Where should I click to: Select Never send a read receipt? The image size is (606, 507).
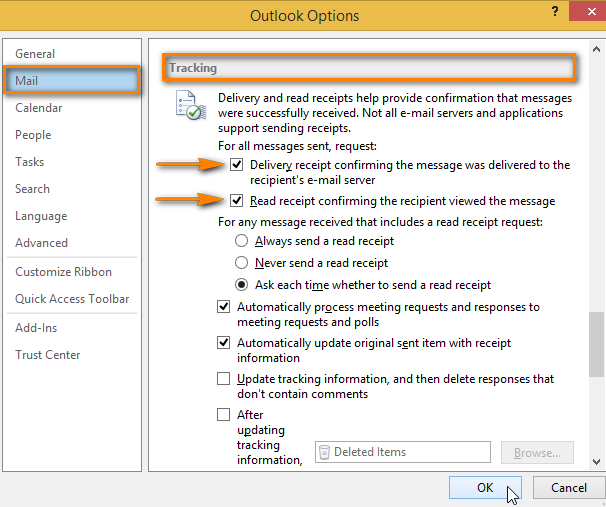[x=242, y=263]
